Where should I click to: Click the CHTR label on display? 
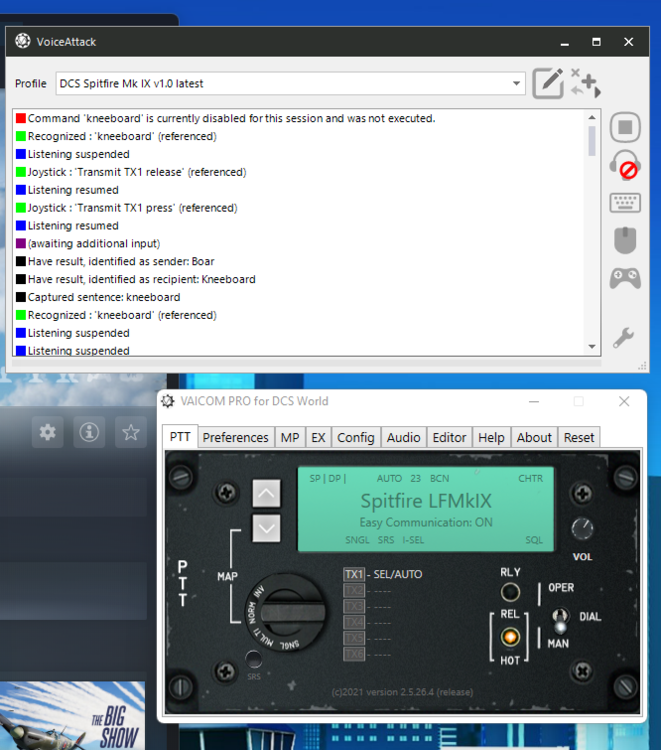coord(530,479)
